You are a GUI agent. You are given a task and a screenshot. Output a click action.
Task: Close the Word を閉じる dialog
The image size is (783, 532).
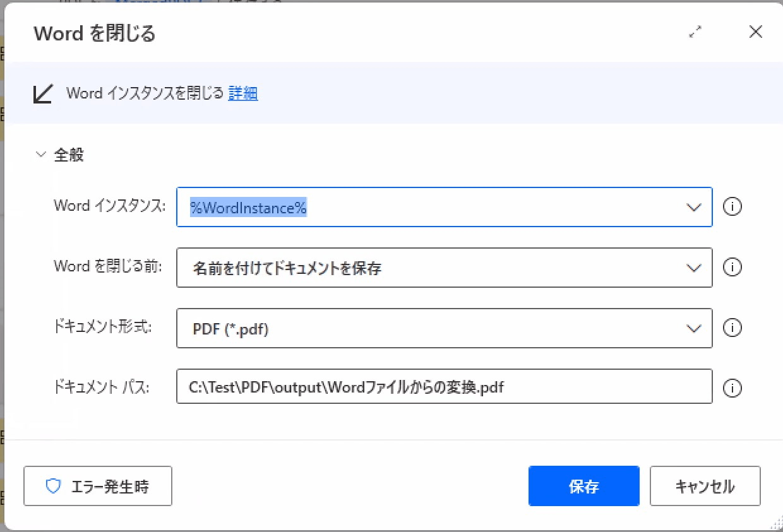point(755,32)
